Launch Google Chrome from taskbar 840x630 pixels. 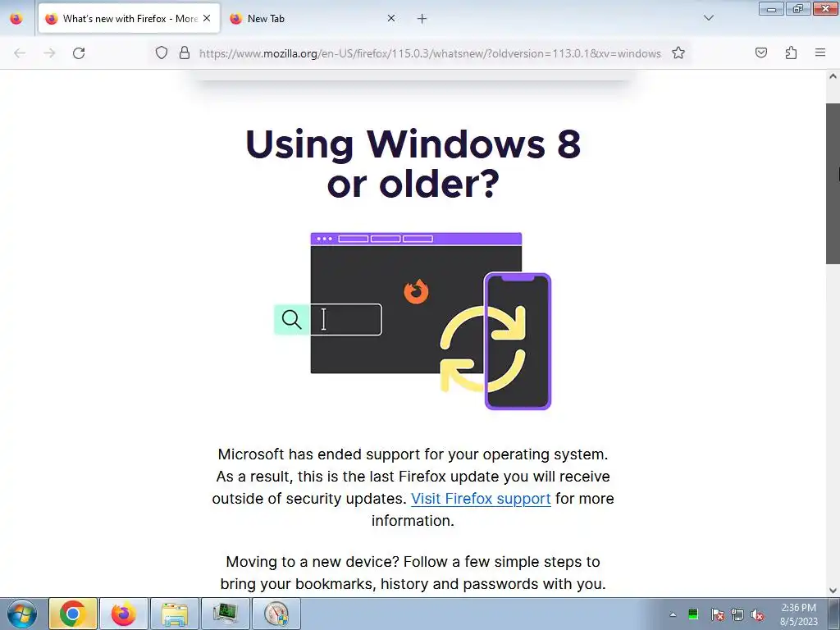[73, 614]
